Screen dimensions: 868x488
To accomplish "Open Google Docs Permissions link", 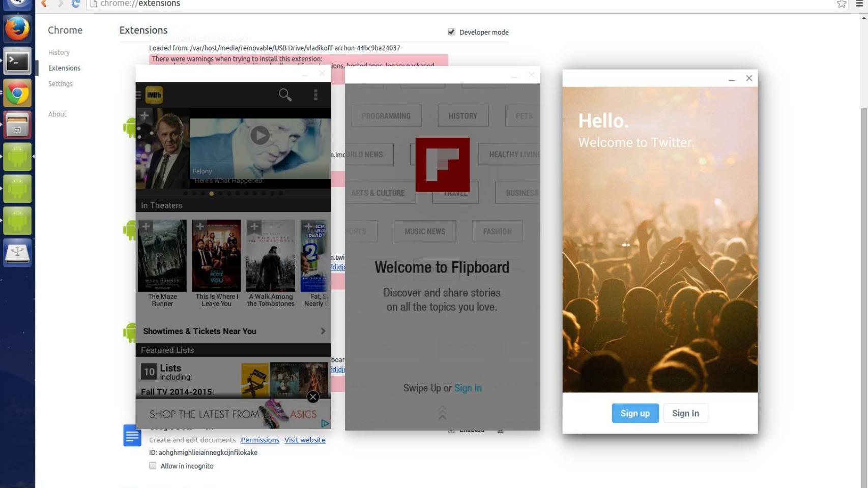I will [260, 440].
